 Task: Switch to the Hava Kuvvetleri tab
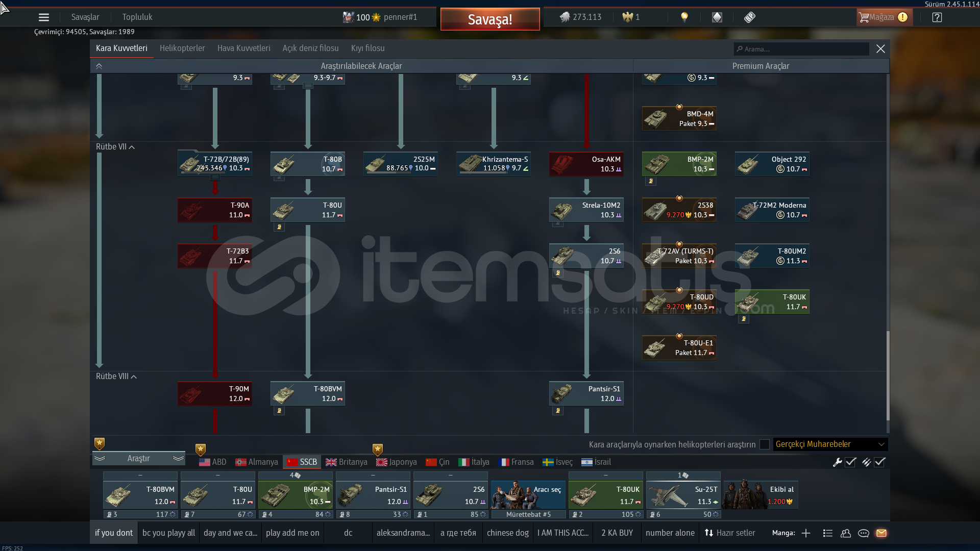coord(244,48)
